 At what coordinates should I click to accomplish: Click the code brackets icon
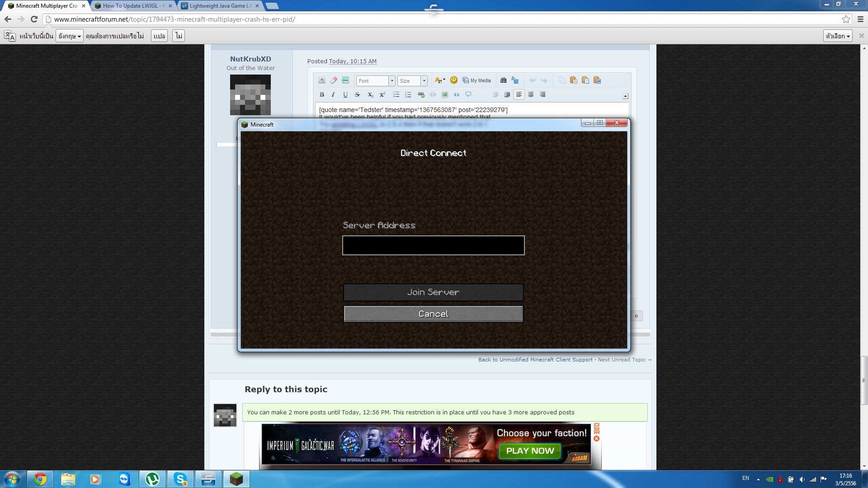coord(457,95)
